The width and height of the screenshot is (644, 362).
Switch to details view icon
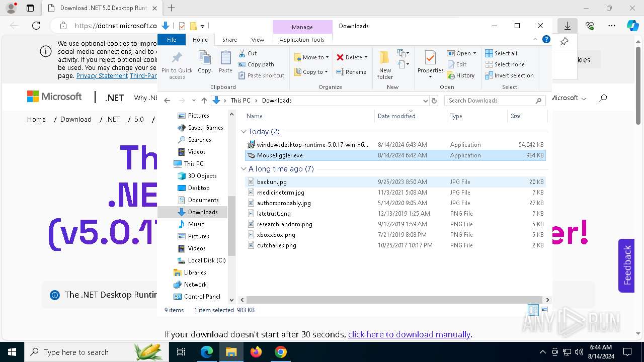coord(533,310)
